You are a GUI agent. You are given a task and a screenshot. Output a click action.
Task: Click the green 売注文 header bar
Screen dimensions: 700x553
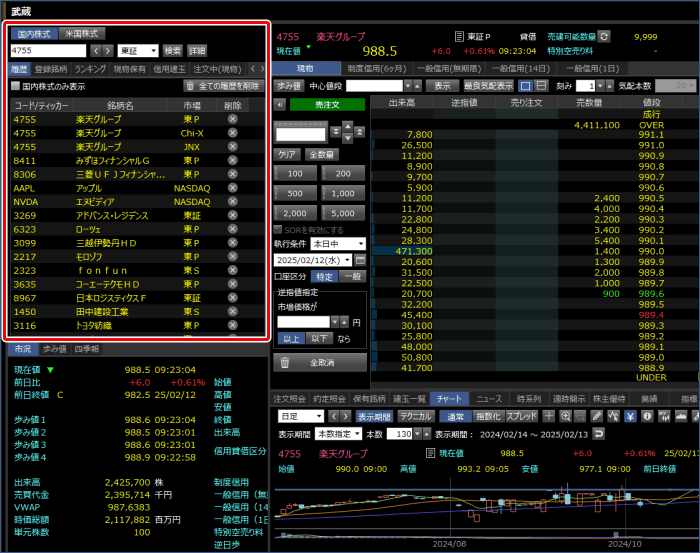pos(327,105)
